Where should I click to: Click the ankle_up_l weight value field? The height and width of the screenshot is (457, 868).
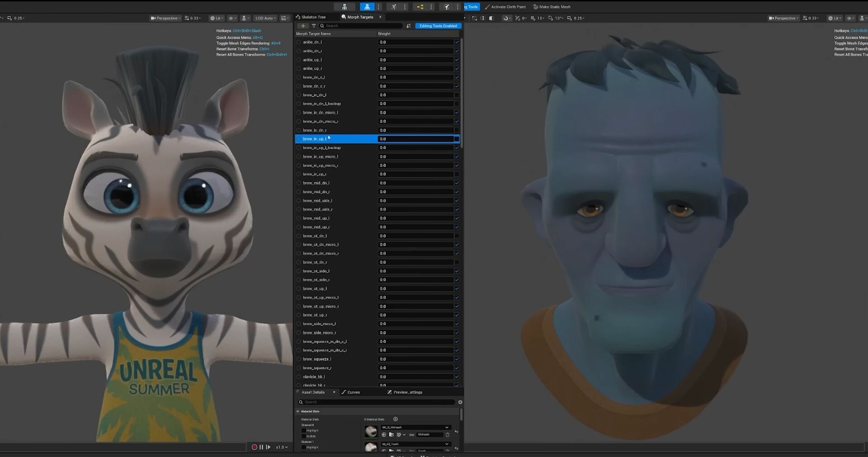(x=415, y=60)
